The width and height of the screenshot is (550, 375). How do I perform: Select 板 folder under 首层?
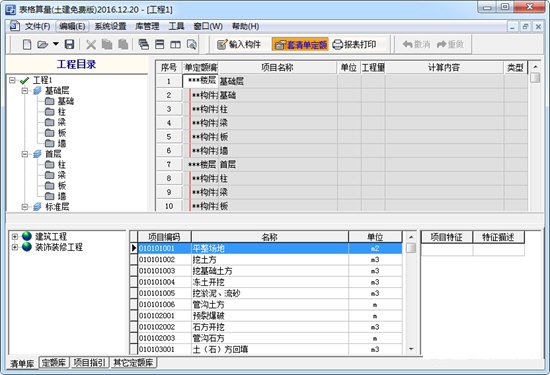coord(55,186)
